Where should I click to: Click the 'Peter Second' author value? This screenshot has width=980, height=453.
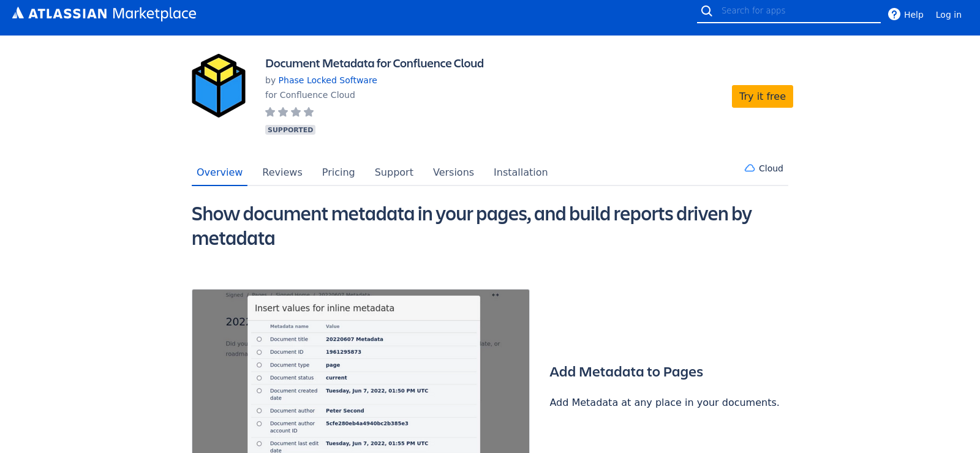click(x=345, y=411)
